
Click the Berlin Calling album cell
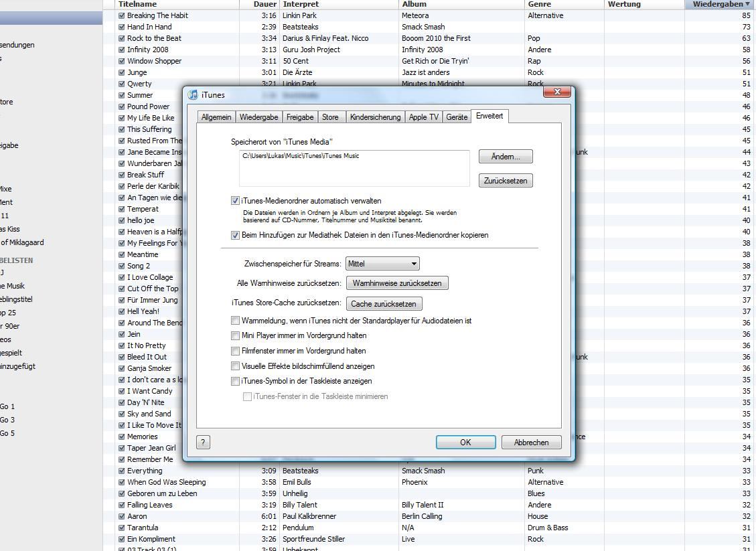pyautogui.click(x=422, y=516)
